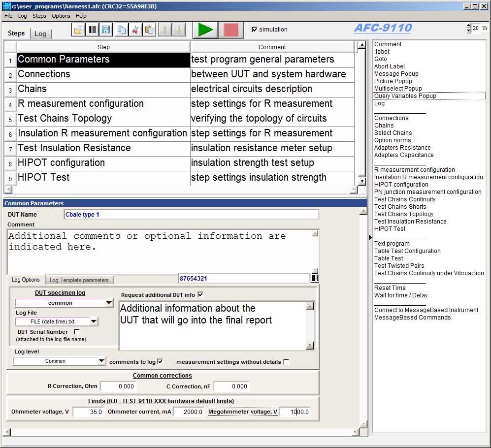Click the Megohmmeter voltage, V field
Screen dimensions: 491x448
point(295,412)
